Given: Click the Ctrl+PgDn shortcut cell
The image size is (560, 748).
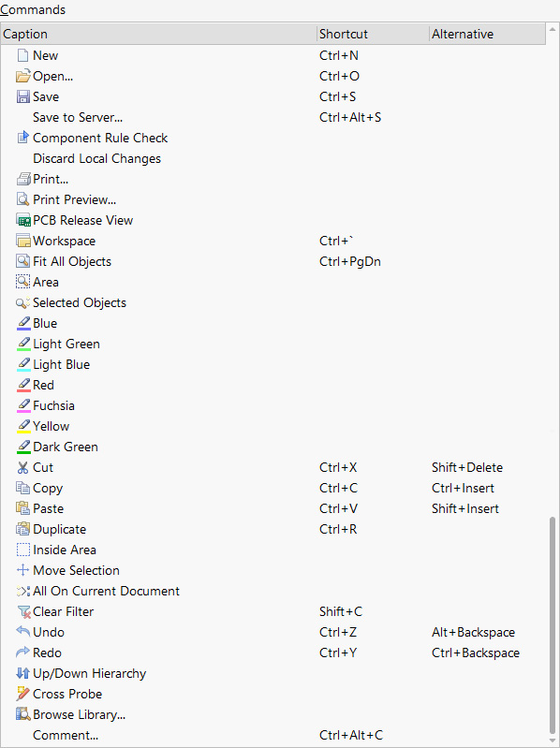Looking at the screenshot, I should point(350,261).
